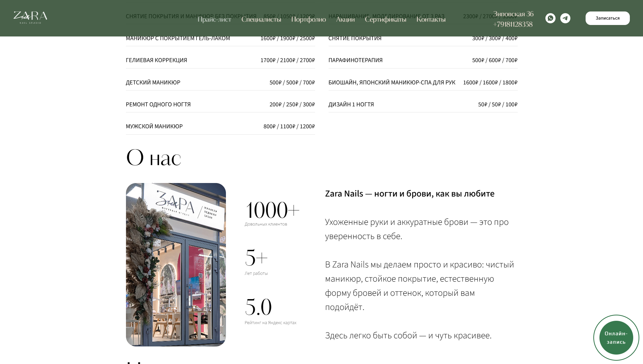Click the О нас heading
The height and width of the screenshot is (364, 643).
154,158
